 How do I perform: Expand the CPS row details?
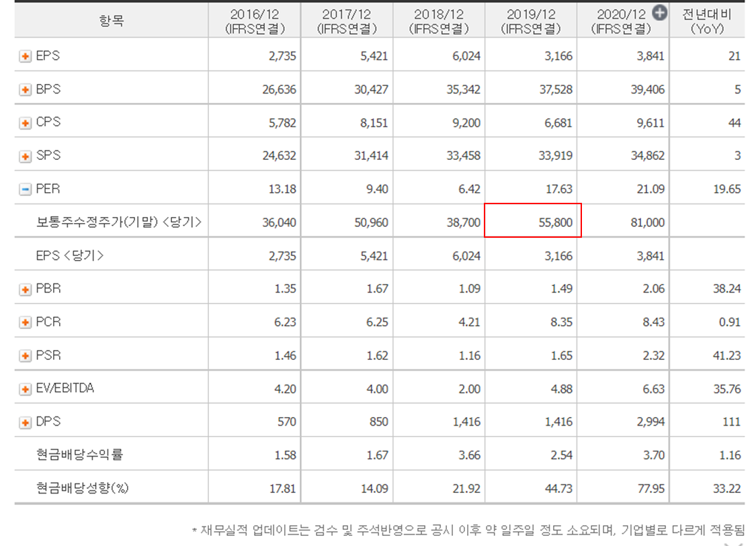click(25, 123)
